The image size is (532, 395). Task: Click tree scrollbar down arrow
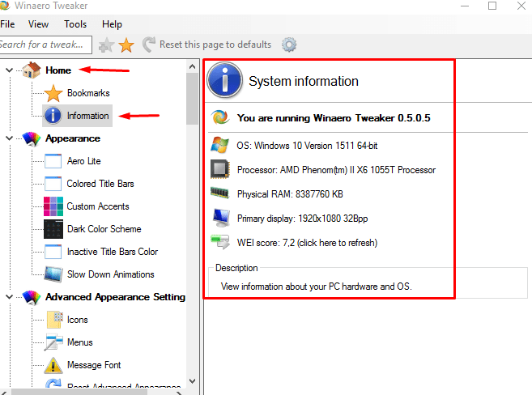pyautogui.click(x=193, y=381)
